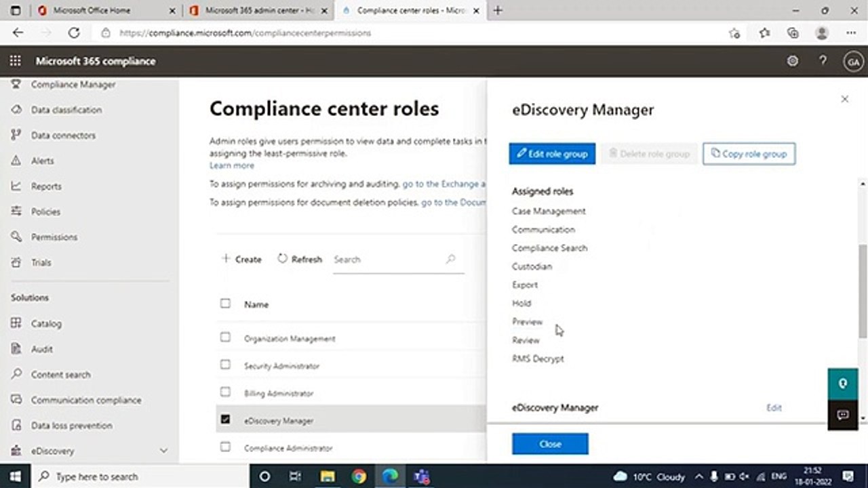Click the 'RMS Decrypt' assigned role text
This screenshot has height=488, width=868.
tap(538, 359)
